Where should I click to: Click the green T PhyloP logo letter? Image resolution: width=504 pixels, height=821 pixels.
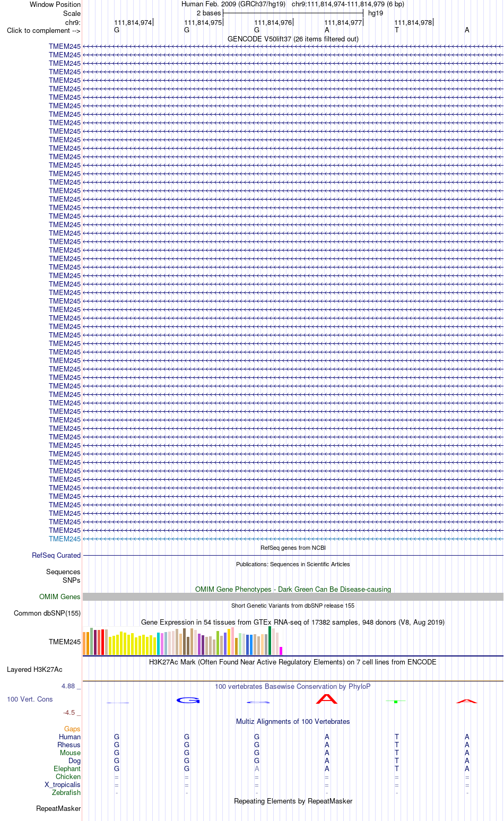click(x=396, y=702)
